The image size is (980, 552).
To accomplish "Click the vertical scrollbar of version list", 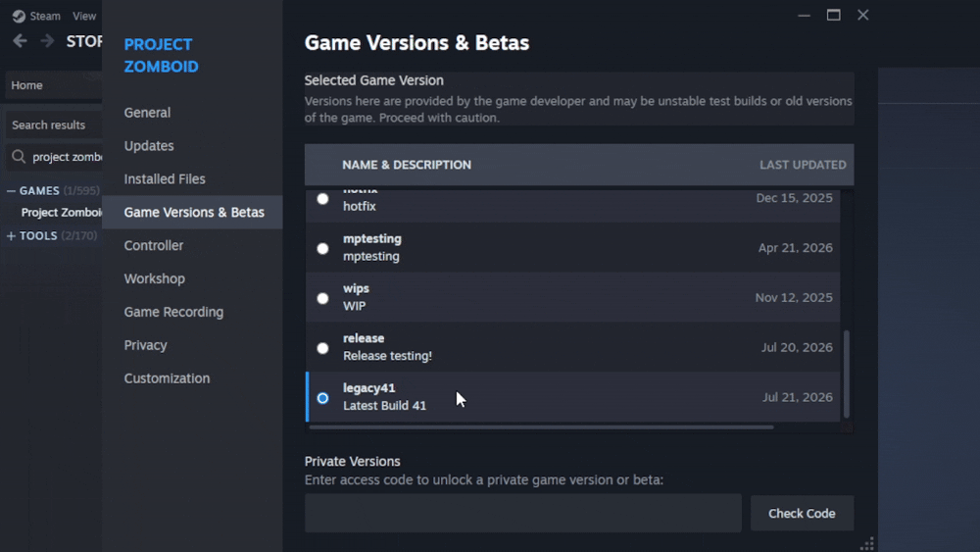I will [x=847, y=374].
